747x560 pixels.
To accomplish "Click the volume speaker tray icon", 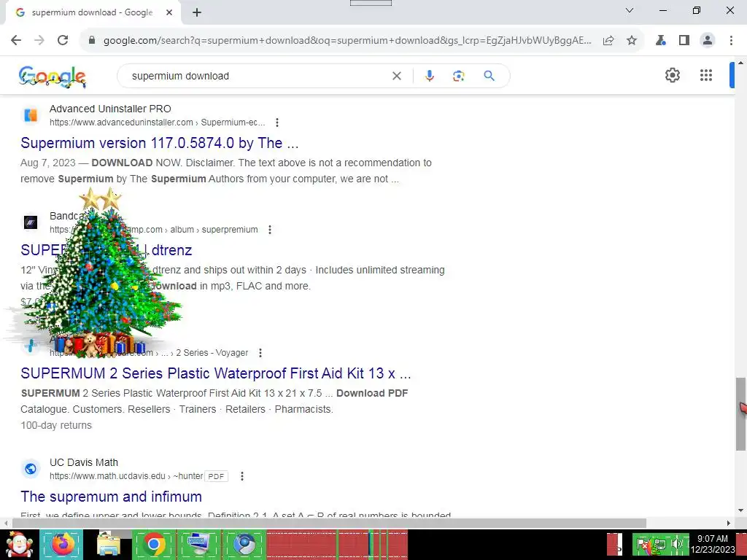I will pyautogui.click(x=676, y=544).
